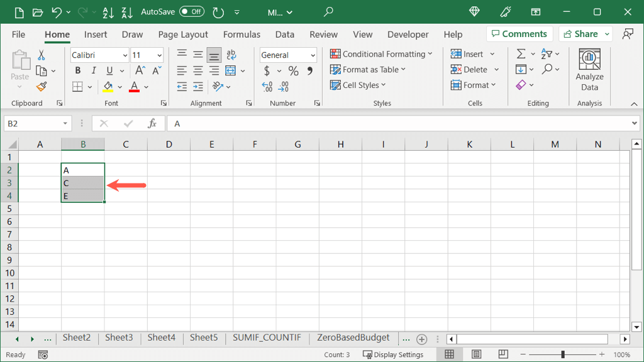Open the font name Calibri dropdown
The height and width of the screenshot is (362, 644).
(125, 55)
